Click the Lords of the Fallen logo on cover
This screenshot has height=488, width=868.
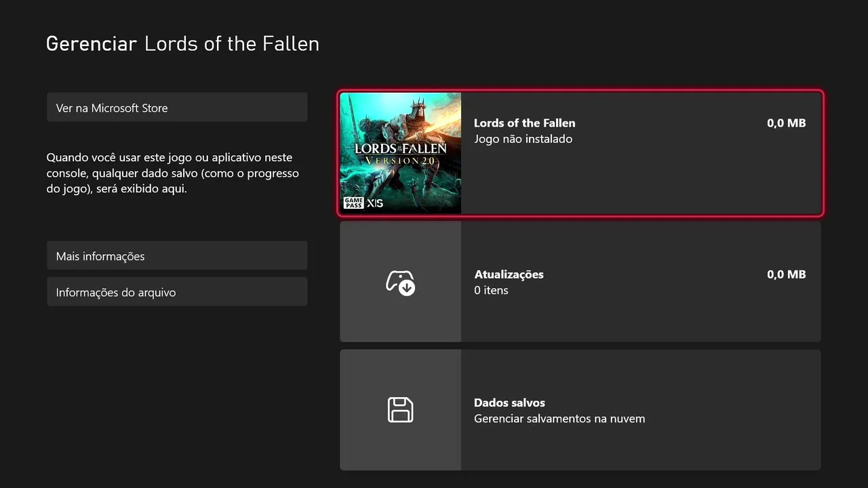click(x=401, y=148)
